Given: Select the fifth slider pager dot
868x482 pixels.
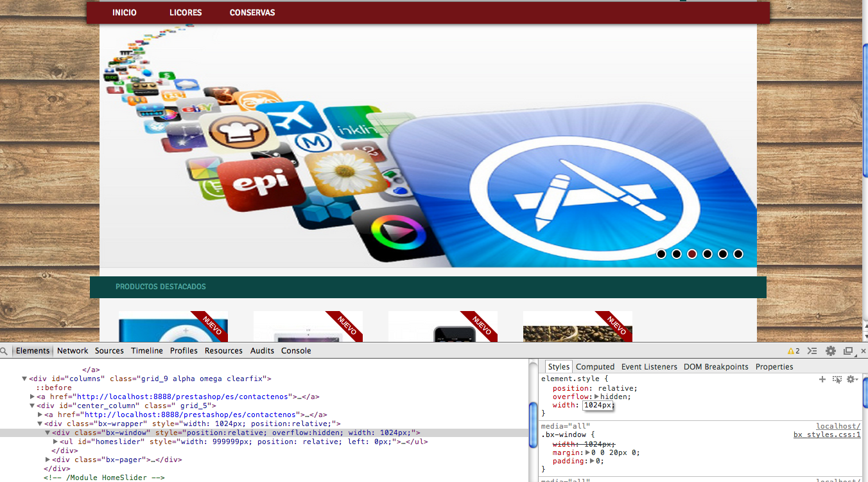Looking at the screenshot, I should coord(723,254).
